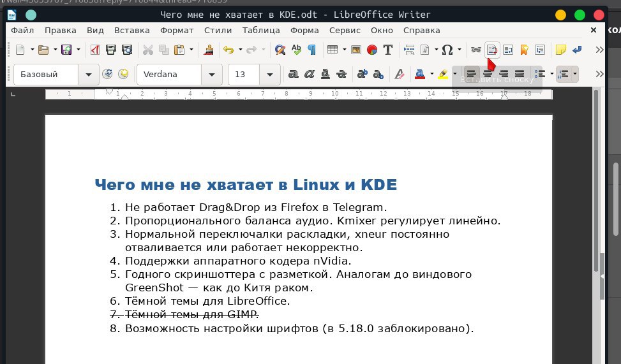This screenshot has width=621, height=364.
Task: Open the font color dropdown arrow
Action: [431, 74]
